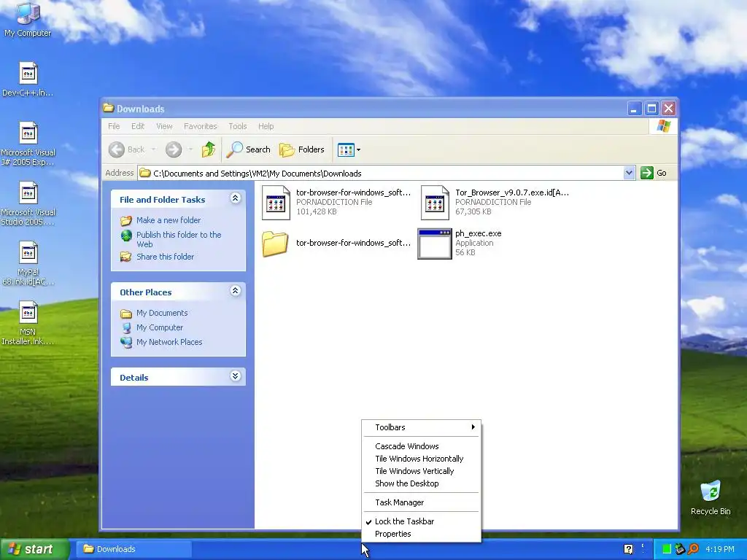
Task: Select the ph_exec.exe application icon
Action: pos(435,244)
